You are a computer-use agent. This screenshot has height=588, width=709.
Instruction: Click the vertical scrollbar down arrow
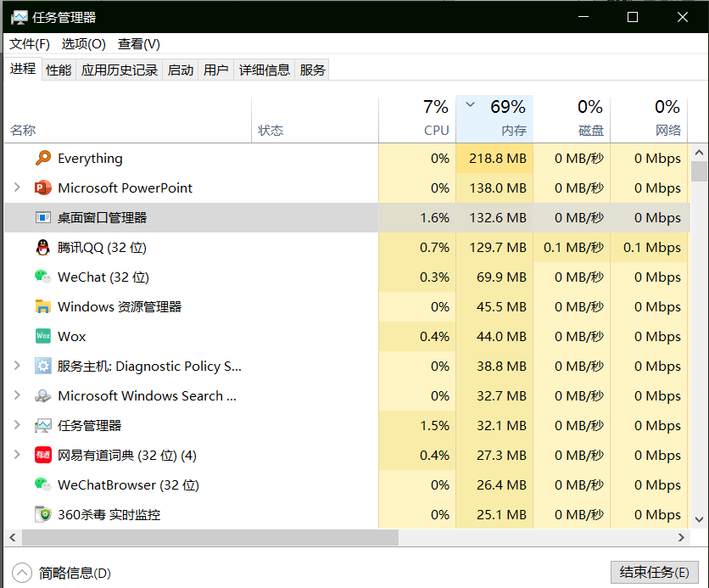point(699,519)
